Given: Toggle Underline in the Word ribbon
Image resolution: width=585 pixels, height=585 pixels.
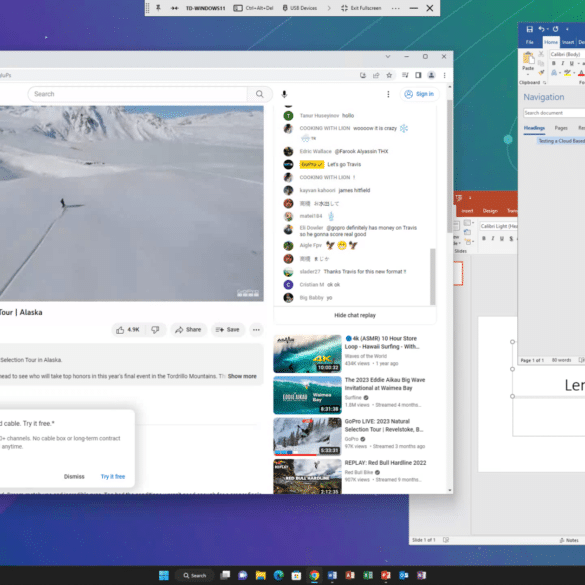Looking at the screenshot, I should 572,63.
